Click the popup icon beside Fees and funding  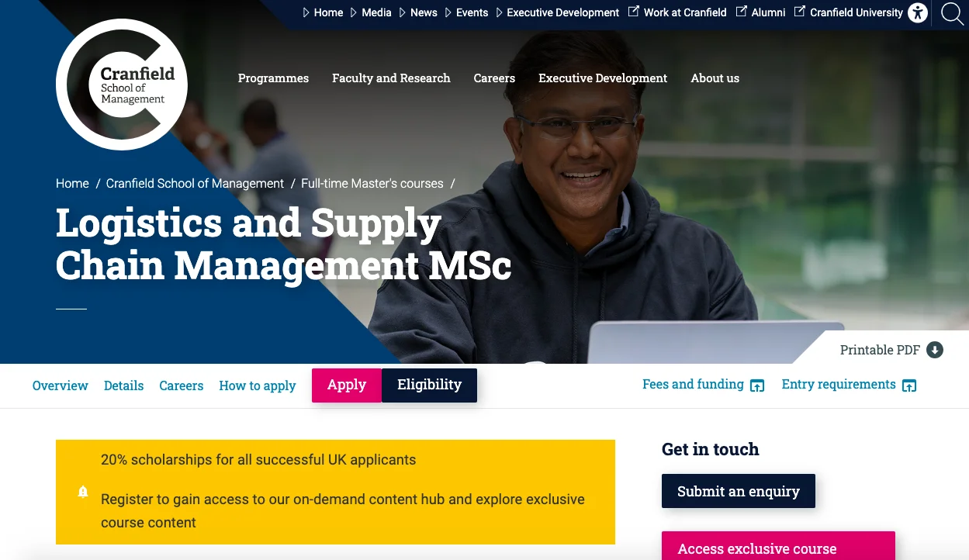coord(758,385)
